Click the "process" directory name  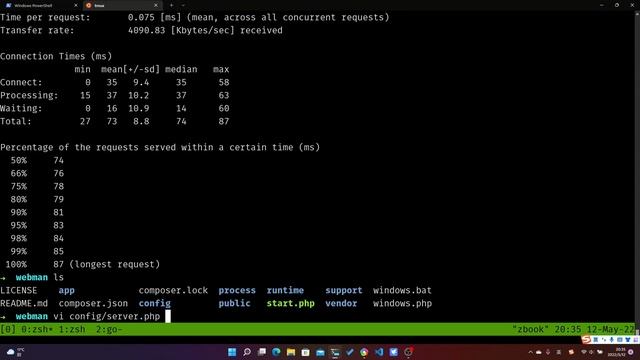point(237,290)
